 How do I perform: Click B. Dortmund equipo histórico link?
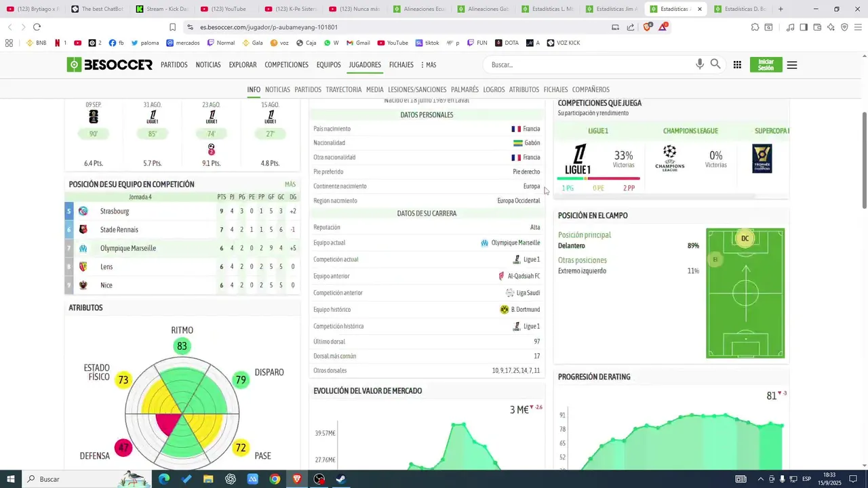(x=526, y=309)
